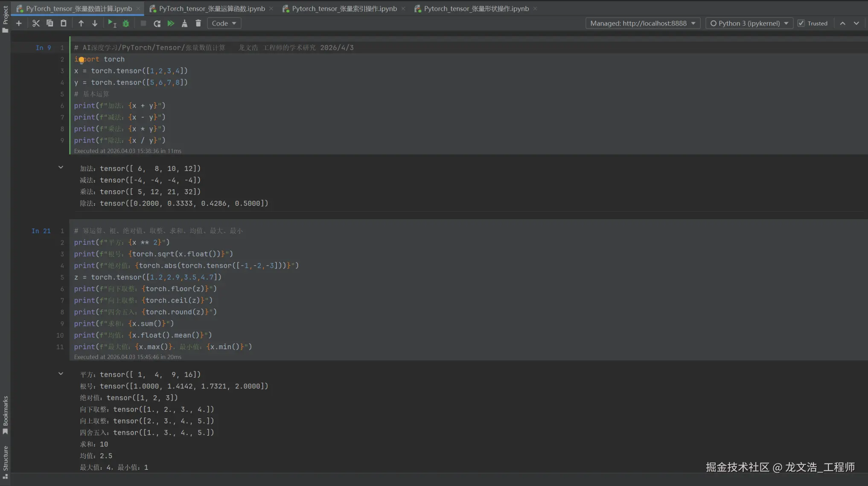The image size is (868, 486).
Task: Switch to the Pytorch_tensor_张量形状操作.ipynb tab
Action: click(x=476, y=9)
